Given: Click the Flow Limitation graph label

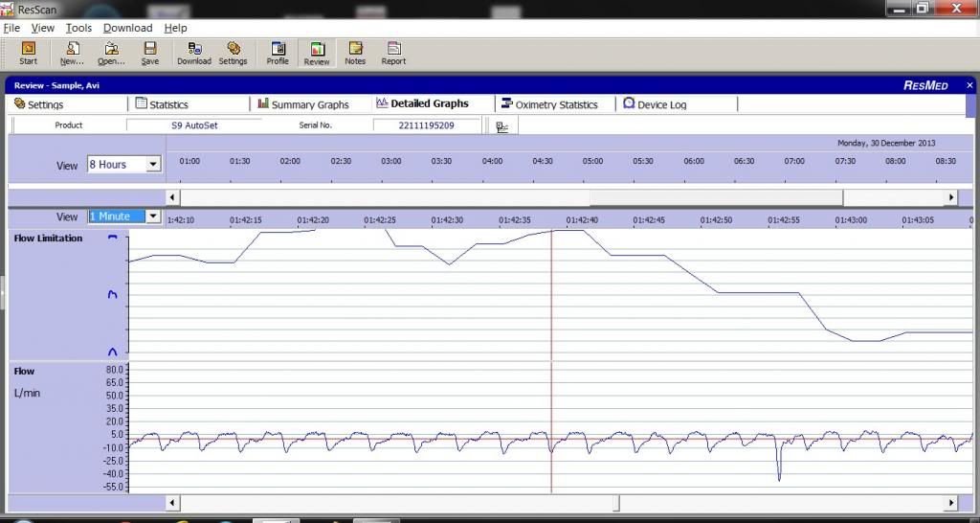Looking at the screenshot, I should [x=48, y=239].
